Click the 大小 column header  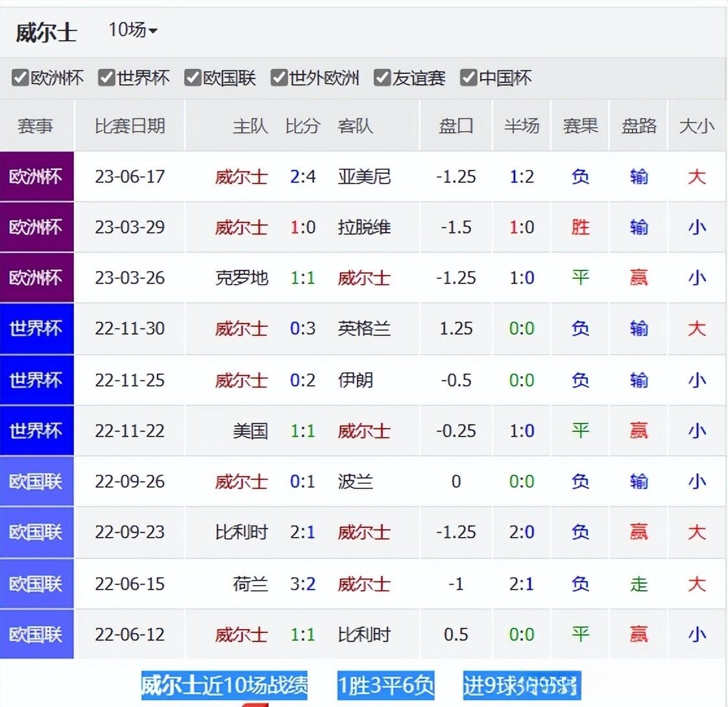697,126
